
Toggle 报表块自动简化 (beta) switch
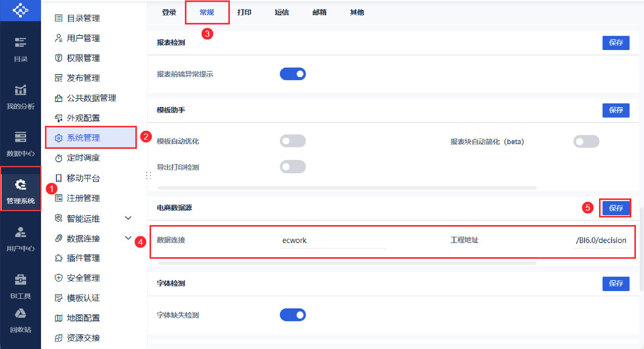pos(586,142)
